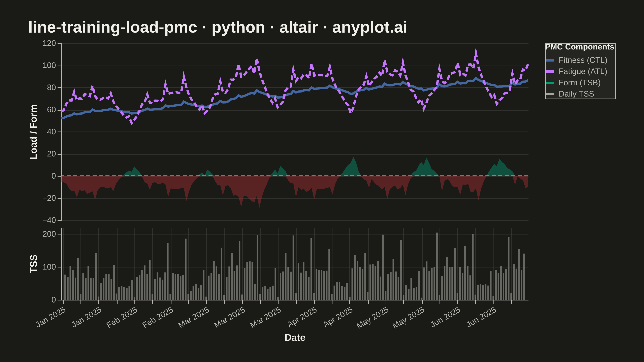This screenshot has height=362, width=644.
Task: Select the Fitness (CTL) legend label
Action: tap(583, 60)
